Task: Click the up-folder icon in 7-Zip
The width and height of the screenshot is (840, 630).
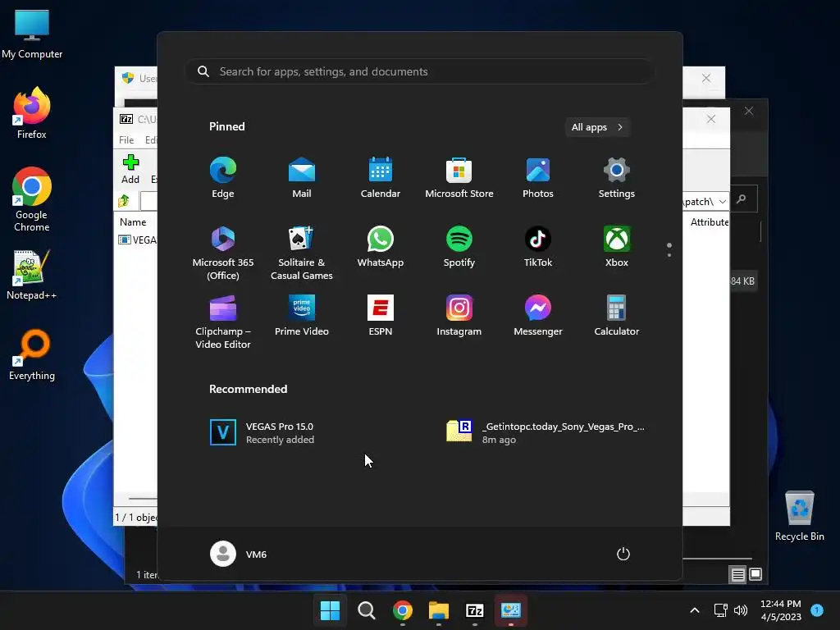Action: pyautogui.click(x=124, y=201)
